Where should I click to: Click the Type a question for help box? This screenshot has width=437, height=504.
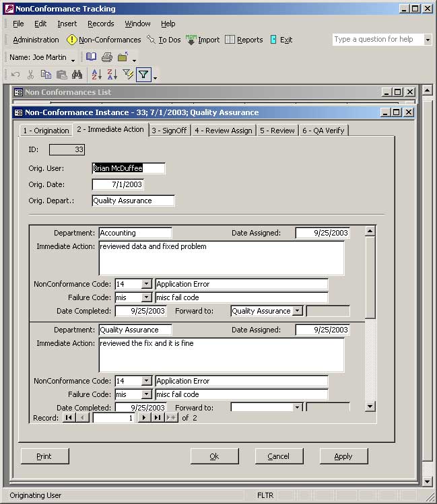tap(378, 40)
